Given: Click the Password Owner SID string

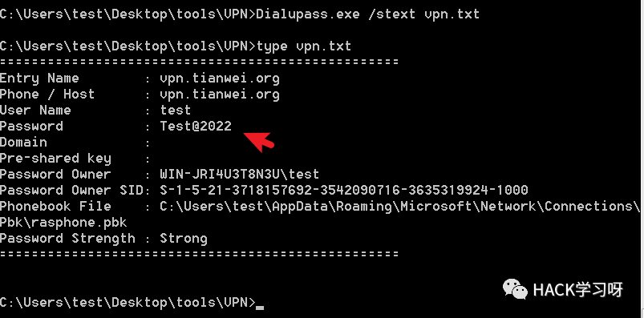Looking at the screenshot, I should 344,190.
